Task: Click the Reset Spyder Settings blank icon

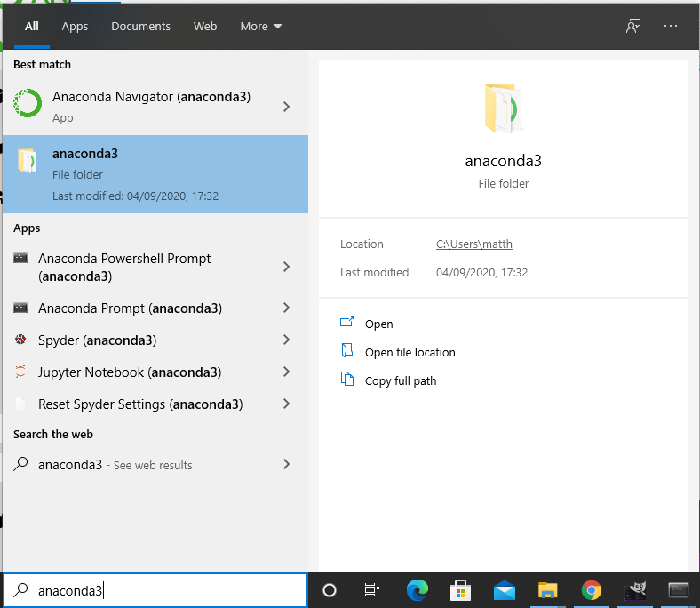Action: pos(20,404)
